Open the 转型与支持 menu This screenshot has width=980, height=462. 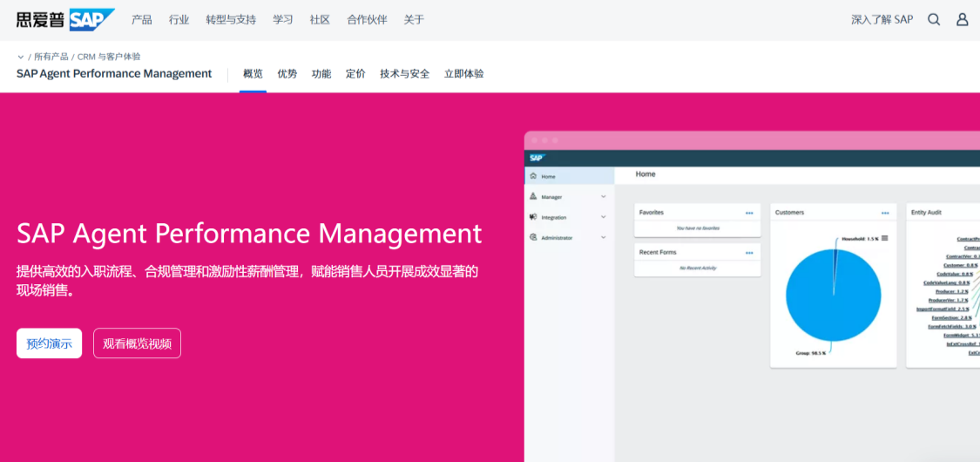[x=231, y=19]
